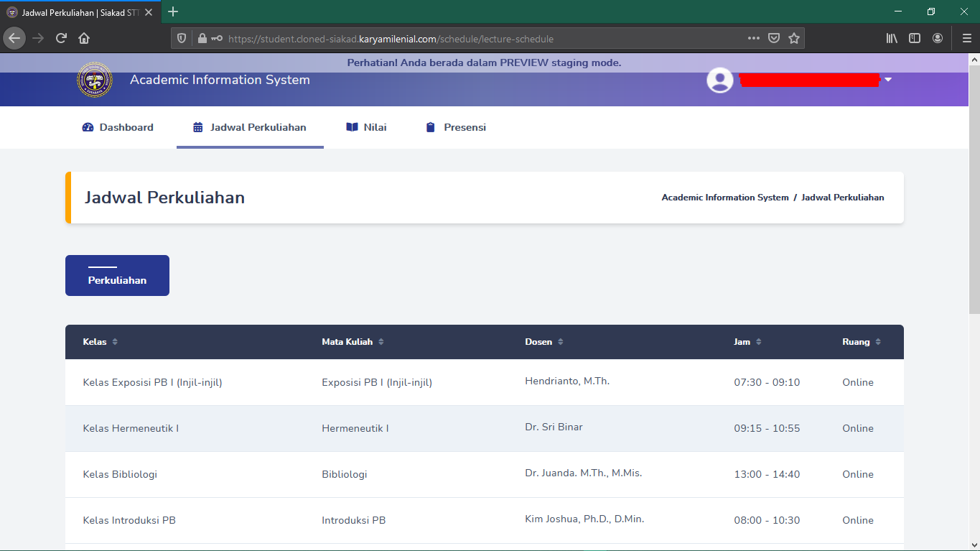Screen dimensions: 980x551
Task: Select Kelas Introduksi PB cell
Action: pos(129,521)
